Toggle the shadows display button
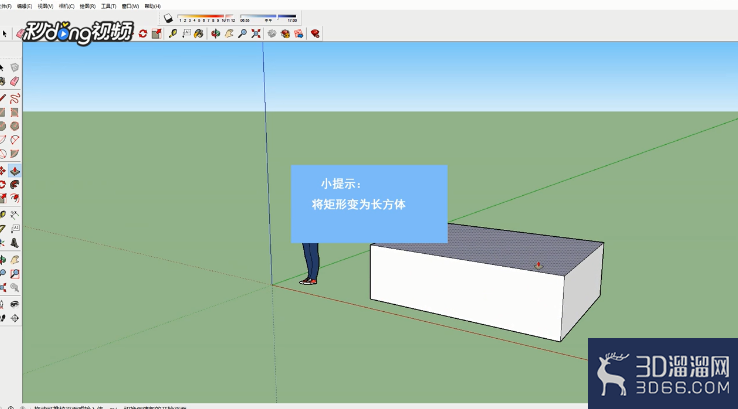Viewport: 738px width, 409px height. pyautogui.click(x=168, y=18)
